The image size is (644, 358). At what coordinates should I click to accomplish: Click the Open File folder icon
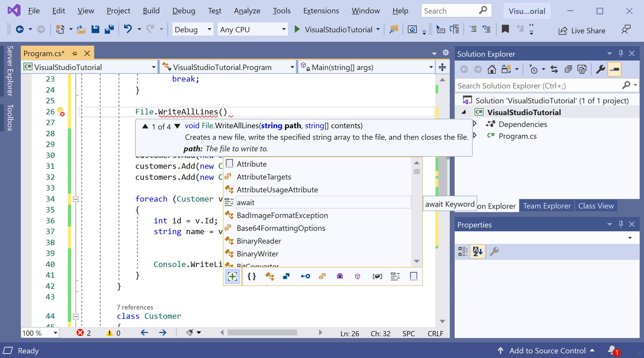tap(81, 29)
